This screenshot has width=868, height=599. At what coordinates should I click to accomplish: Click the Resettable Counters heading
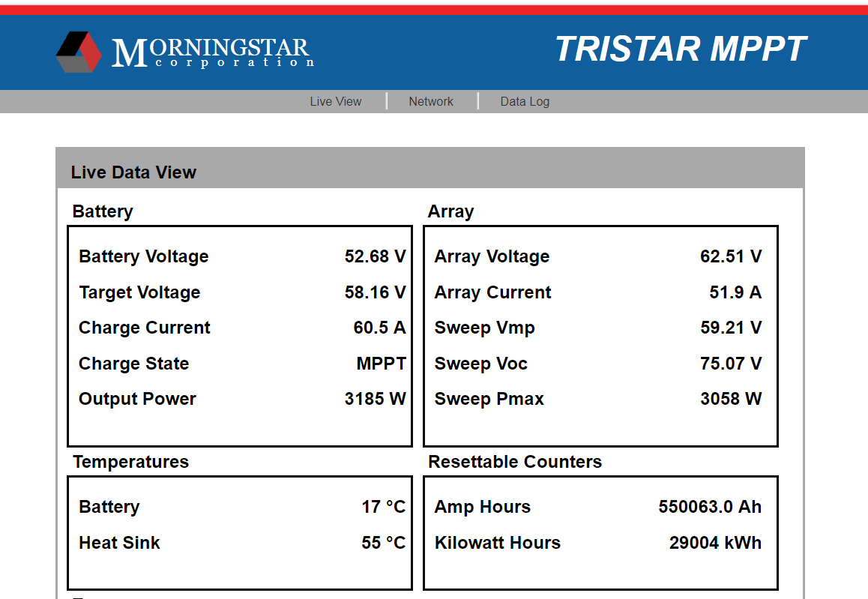coord(515,462)
